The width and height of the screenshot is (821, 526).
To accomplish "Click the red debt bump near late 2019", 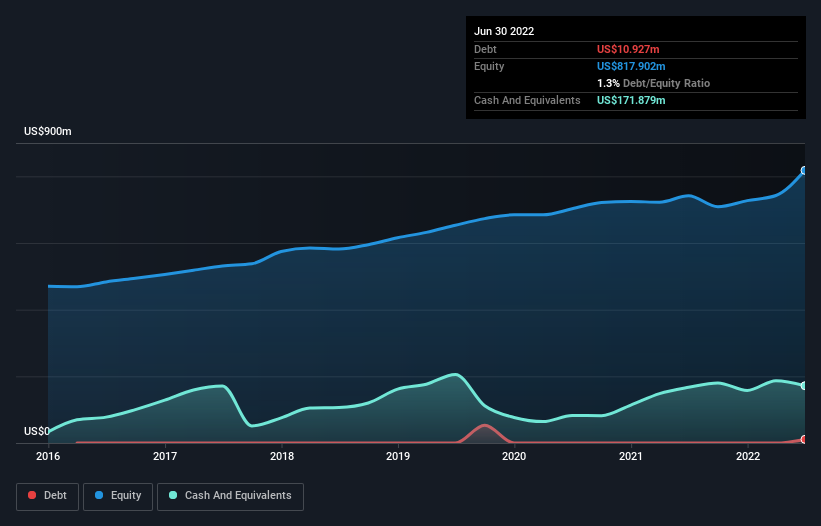I will (485, 433).
